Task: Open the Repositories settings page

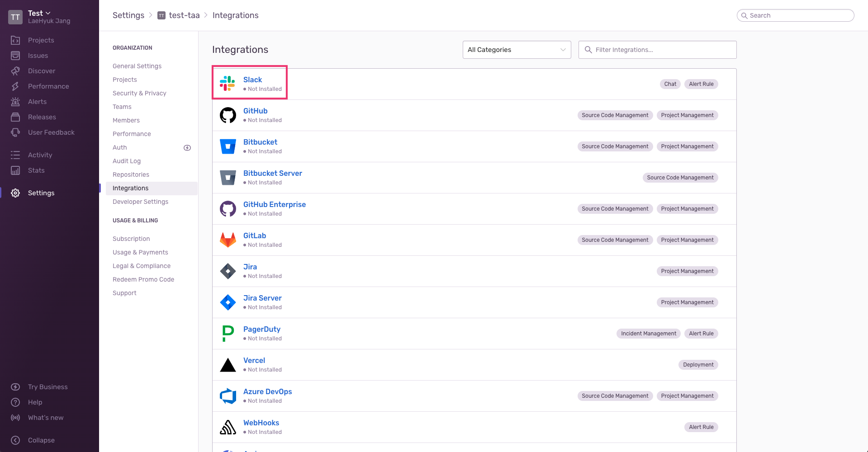Action: point(131,174)
